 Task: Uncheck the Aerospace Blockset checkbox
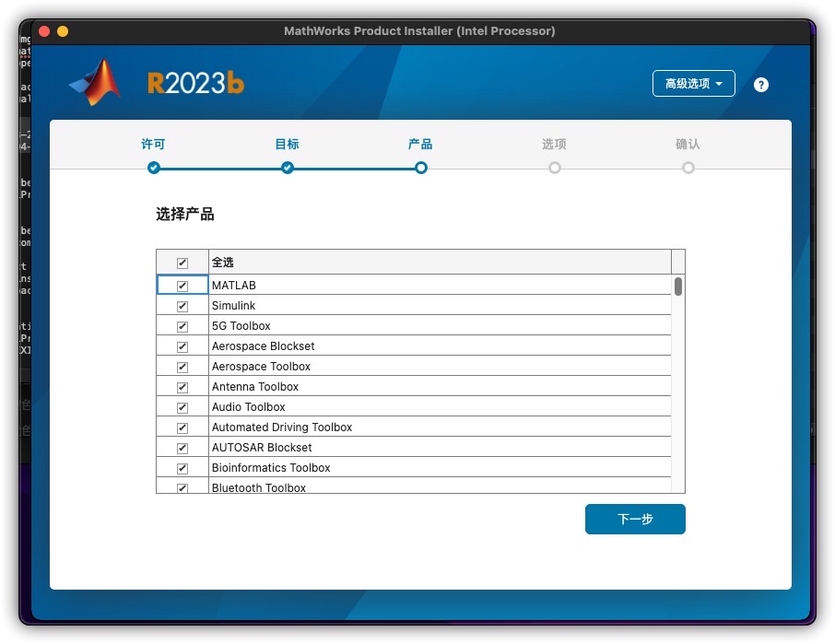pos(182,346)
